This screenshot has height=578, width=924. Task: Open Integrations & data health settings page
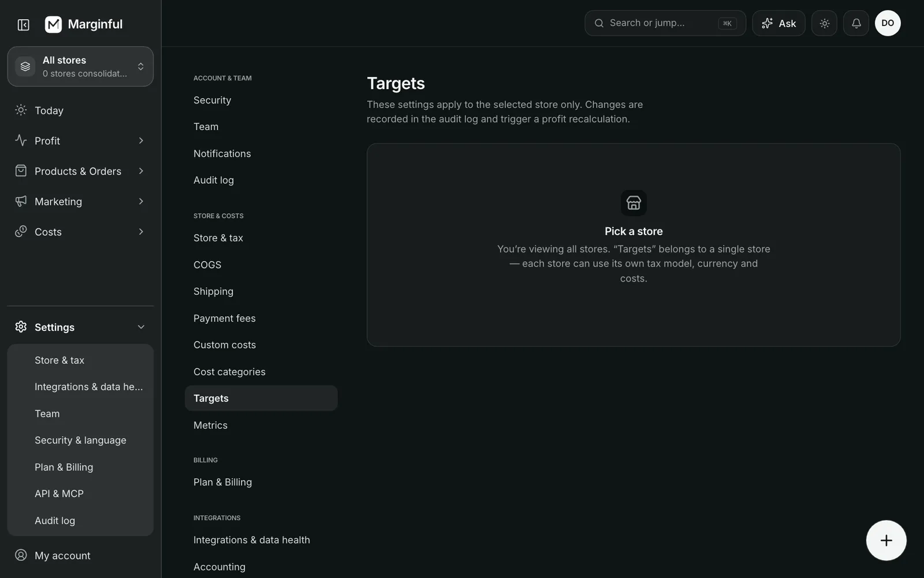pyautogui.click(x=261, y=540)
